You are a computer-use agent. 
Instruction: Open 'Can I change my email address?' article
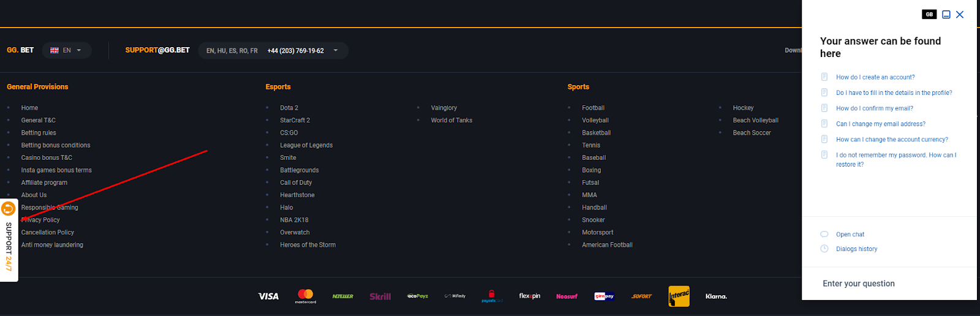pos(881,124)
